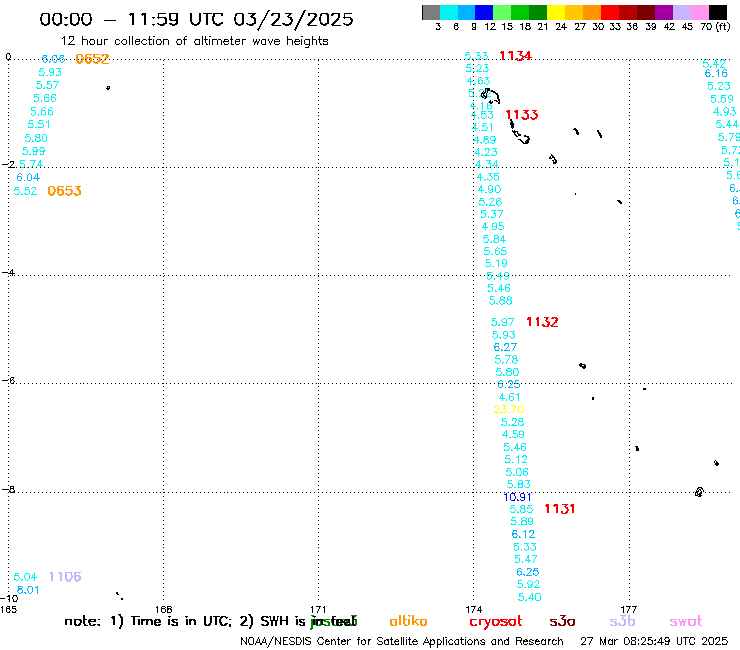Screen dimensions: 740x650
Task: Select the 5.04 value beside 1106
Action: point(25,577)
